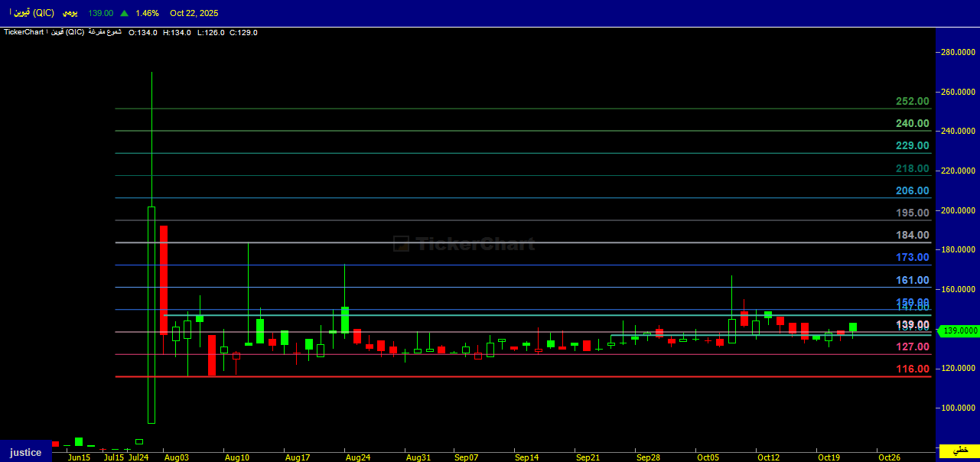Select the 184.00 level label
Screen dimensions: 980x462
coord(912,235)
